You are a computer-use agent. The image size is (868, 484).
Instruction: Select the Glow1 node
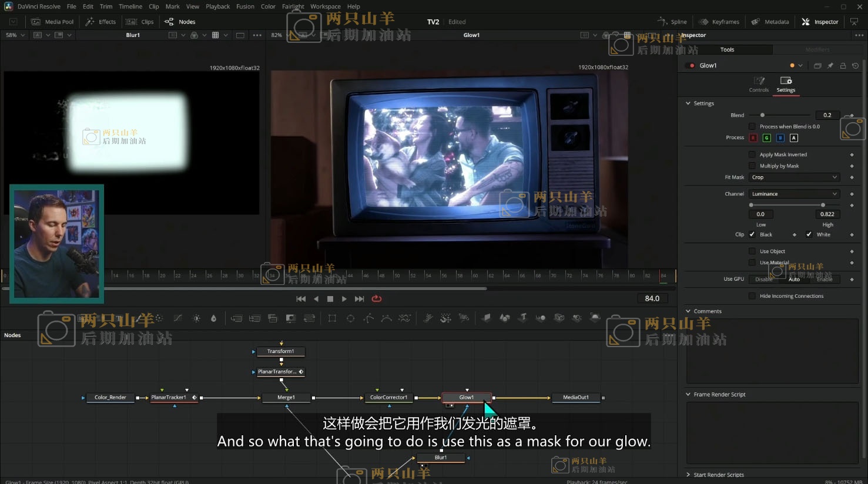466,398
